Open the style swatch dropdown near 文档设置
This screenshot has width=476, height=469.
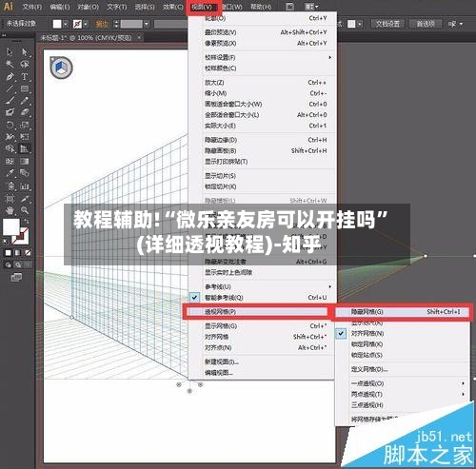coord(360,24)
